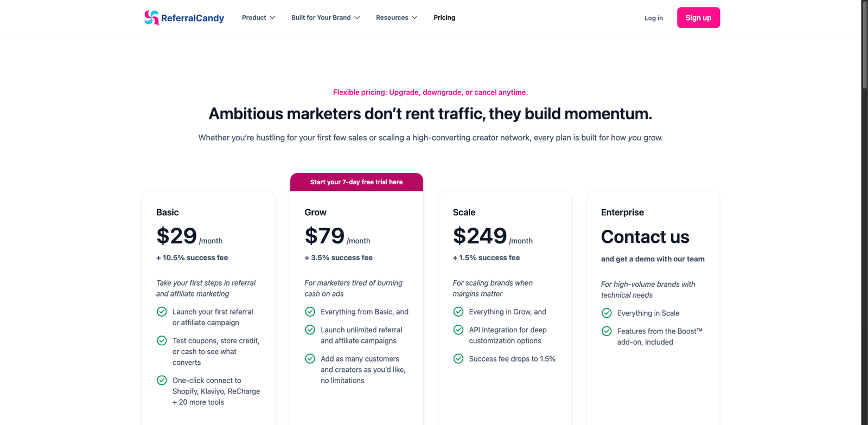The height and width of the screenshot is (425, 868).
Task: Click the checkmark beside "Success fee drops to 1.5%"
Action: click(x=458, y=359)
